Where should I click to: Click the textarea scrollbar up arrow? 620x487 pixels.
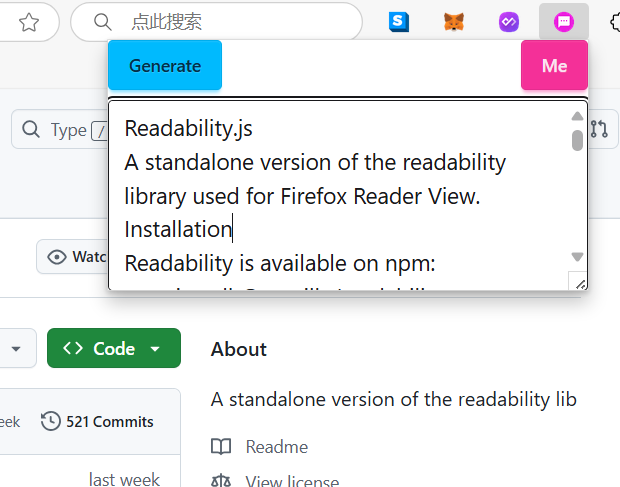tap(577, 114)
